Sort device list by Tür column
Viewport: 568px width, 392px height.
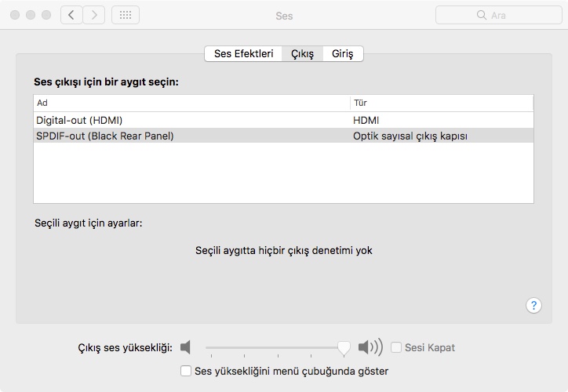[x=442, y=103]
